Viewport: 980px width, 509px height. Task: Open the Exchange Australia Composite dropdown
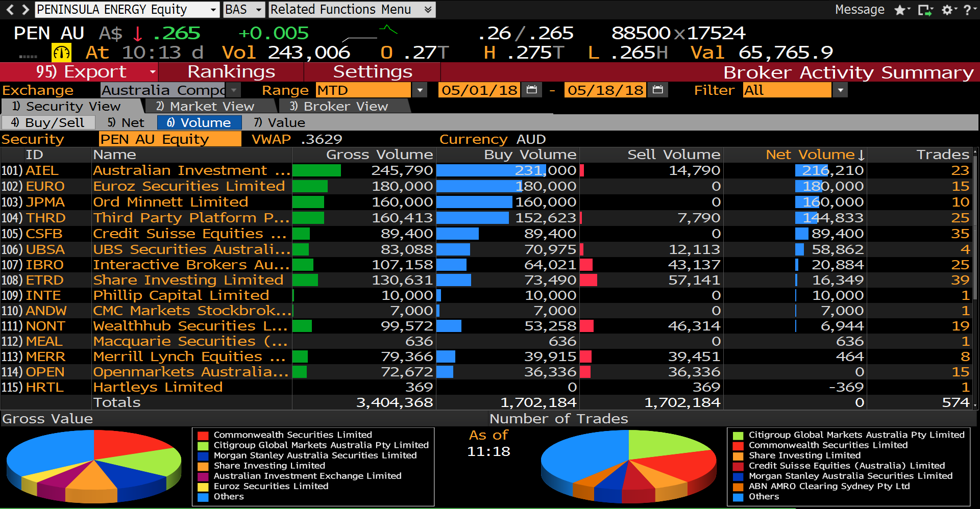pos(234,90)
